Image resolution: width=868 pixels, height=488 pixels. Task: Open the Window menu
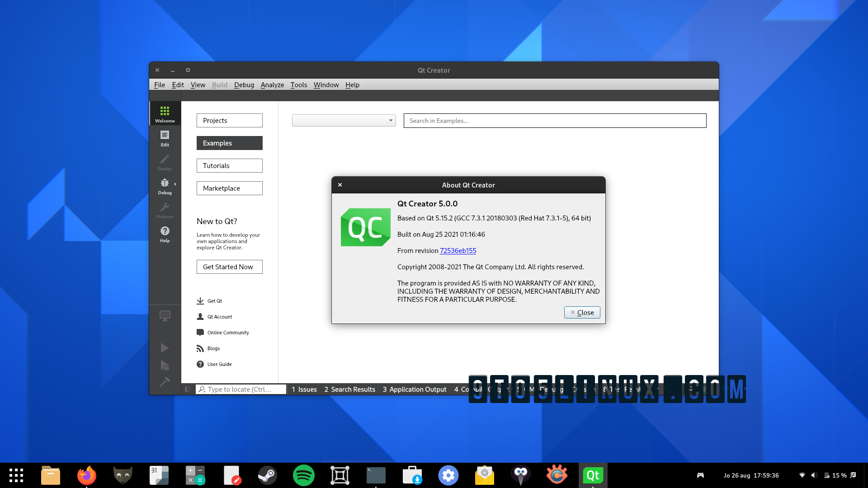pos(326,84)
